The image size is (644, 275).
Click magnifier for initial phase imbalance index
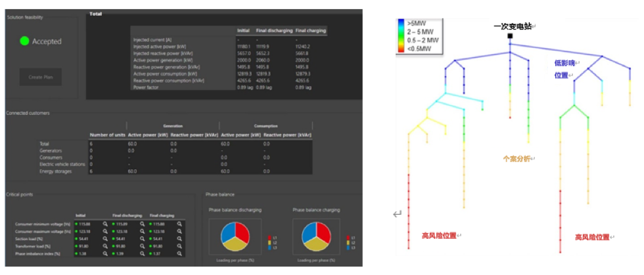coord(104,253)
